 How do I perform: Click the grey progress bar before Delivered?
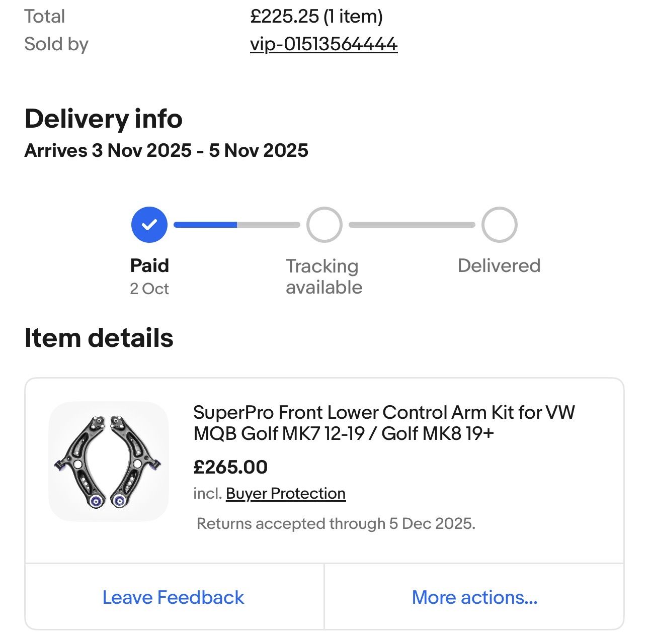pos(412,225)
